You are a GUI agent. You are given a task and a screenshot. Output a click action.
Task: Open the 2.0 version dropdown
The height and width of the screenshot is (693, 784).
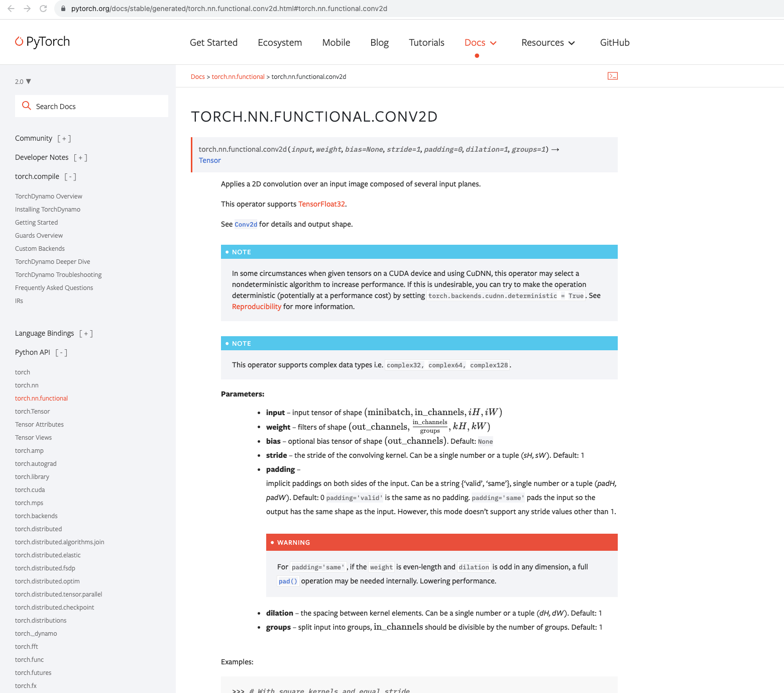tap(23, 81)
